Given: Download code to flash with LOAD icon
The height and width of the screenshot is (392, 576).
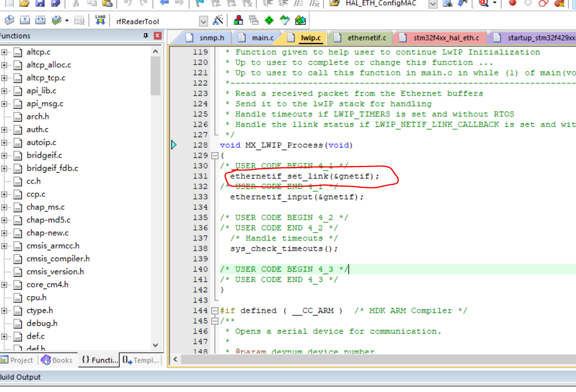Looking at the screenshot, I should 100,21.
